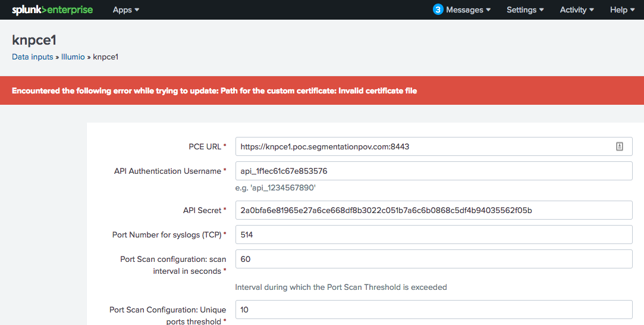Click the knpce1 breadcrumb text

click(x=106, y=57)
